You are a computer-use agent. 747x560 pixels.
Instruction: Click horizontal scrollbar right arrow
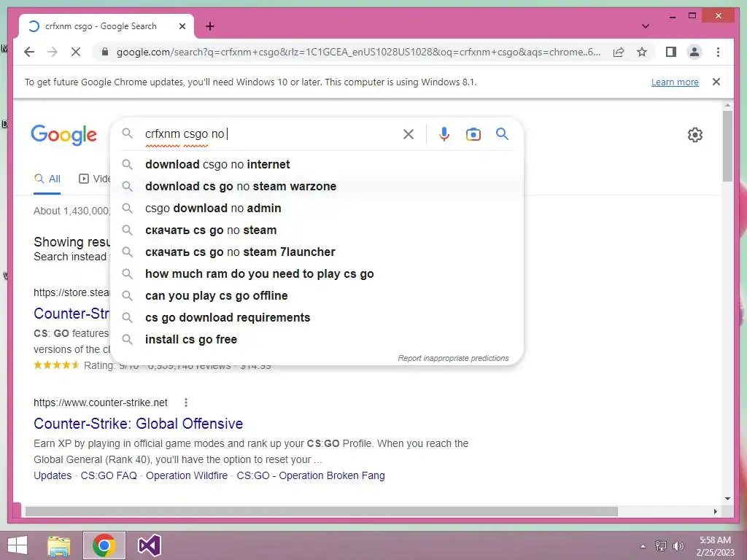point(715,511)
